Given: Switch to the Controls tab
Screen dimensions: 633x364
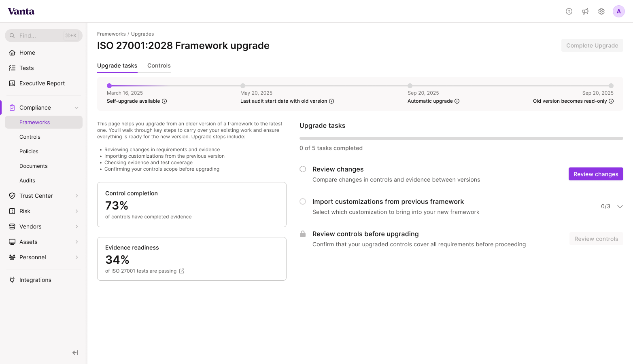Looking at the screenshot, I should click(x=159, y=66).
